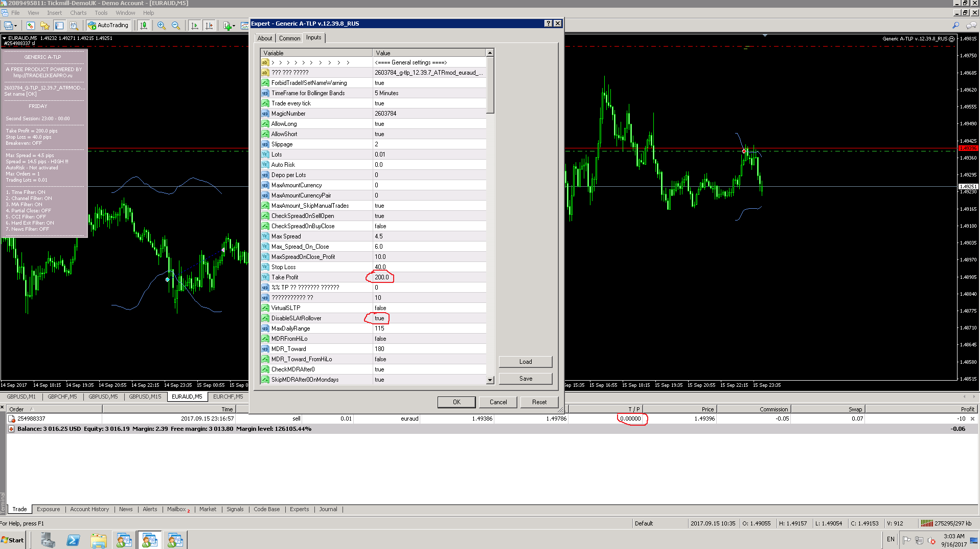
Task: Toggle the CheckSpreadOnBuyClose false value
Action: click(x=380, y=226)
